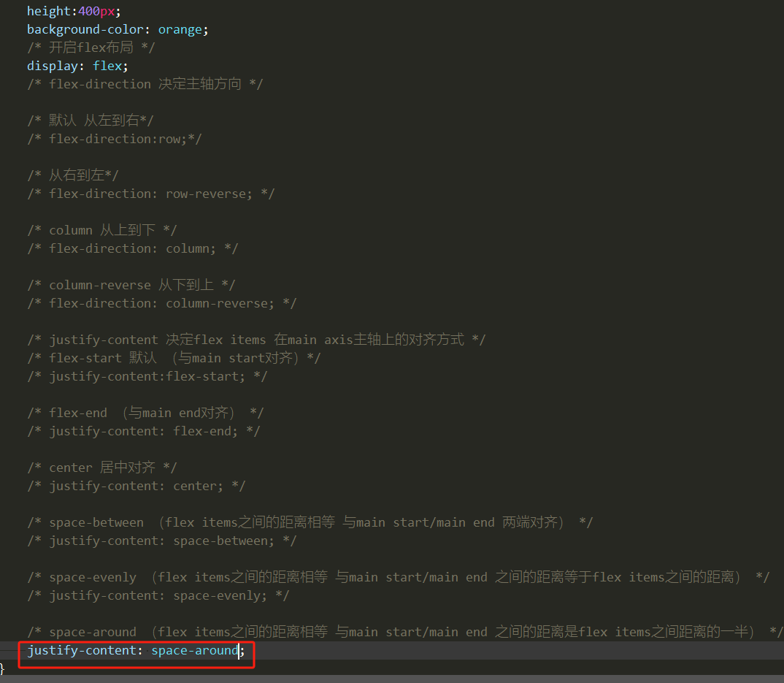Click commented 'justify-content: space-between;' line

click(x=162, y=541)
